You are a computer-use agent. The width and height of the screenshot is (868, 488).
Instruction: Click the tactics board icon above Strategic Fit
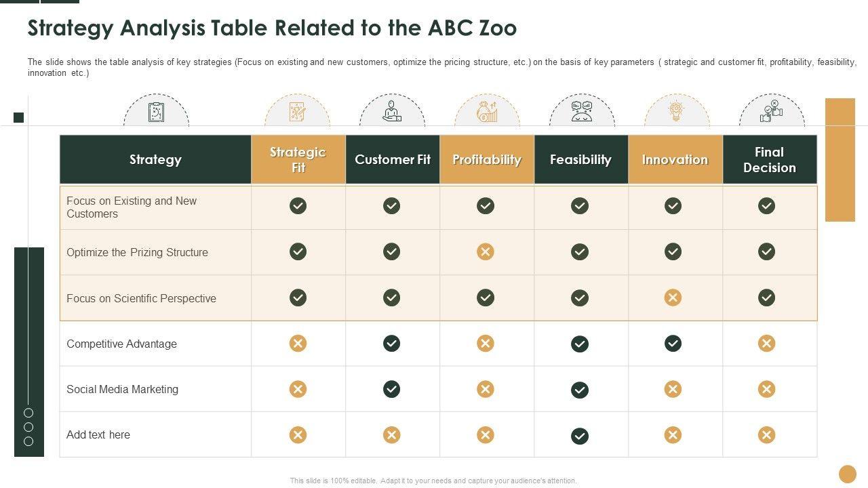pos(298,112)
